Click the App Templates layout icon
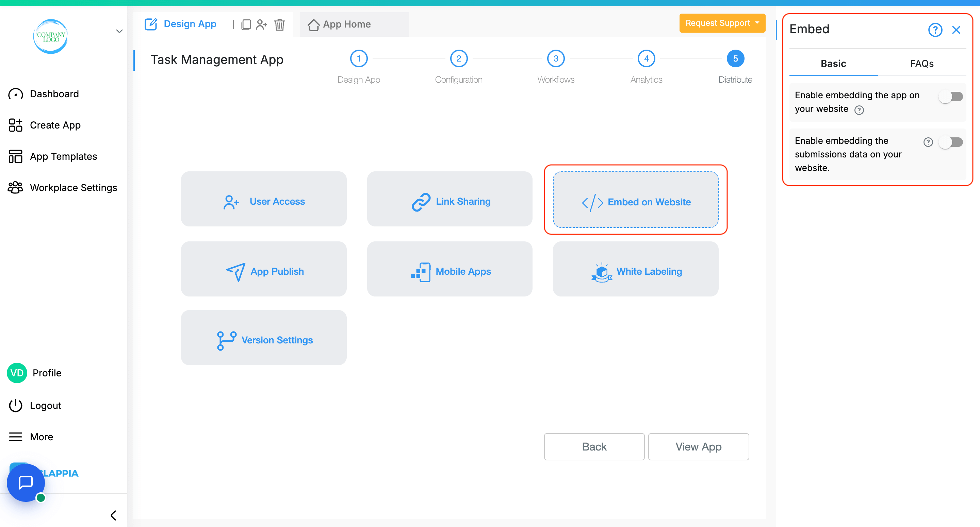980x527 pixels. 16,156
